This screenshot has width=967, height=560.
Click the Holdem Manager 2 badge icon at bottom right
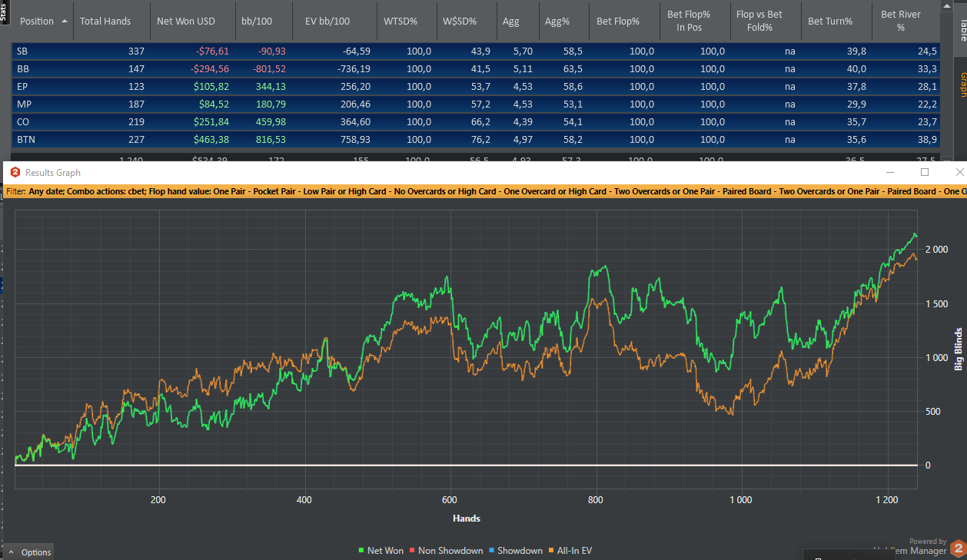pyautogui.click(x=957, y=548)
